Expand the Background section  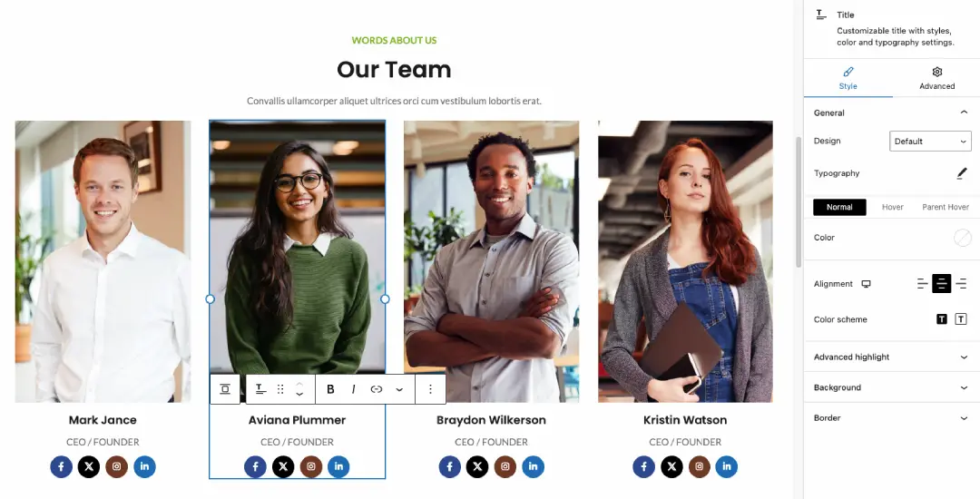pyautogui.click(x=892, y=387)
